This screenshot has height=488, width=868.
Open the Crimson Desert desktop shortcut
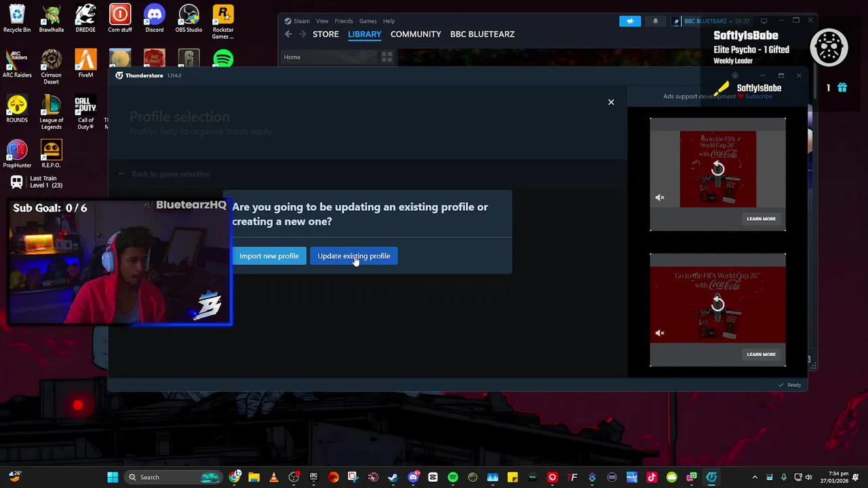52,68
